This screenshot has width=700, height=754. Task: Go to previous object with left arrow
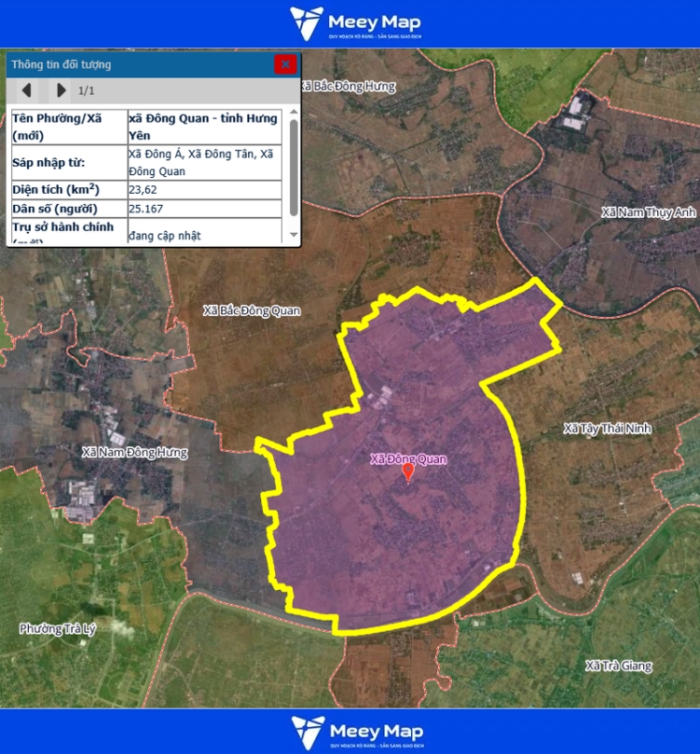click(27, 90)
